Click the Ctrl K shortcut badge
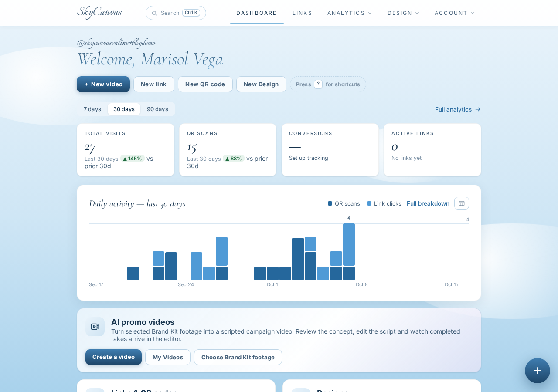 point(191,13)
